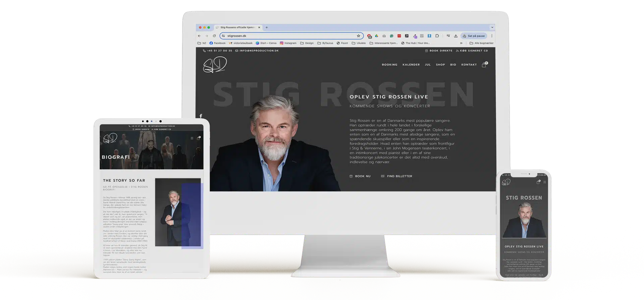Open the browser extensions puzzle icon
This screenshot has width=644, height=300.
437,36
